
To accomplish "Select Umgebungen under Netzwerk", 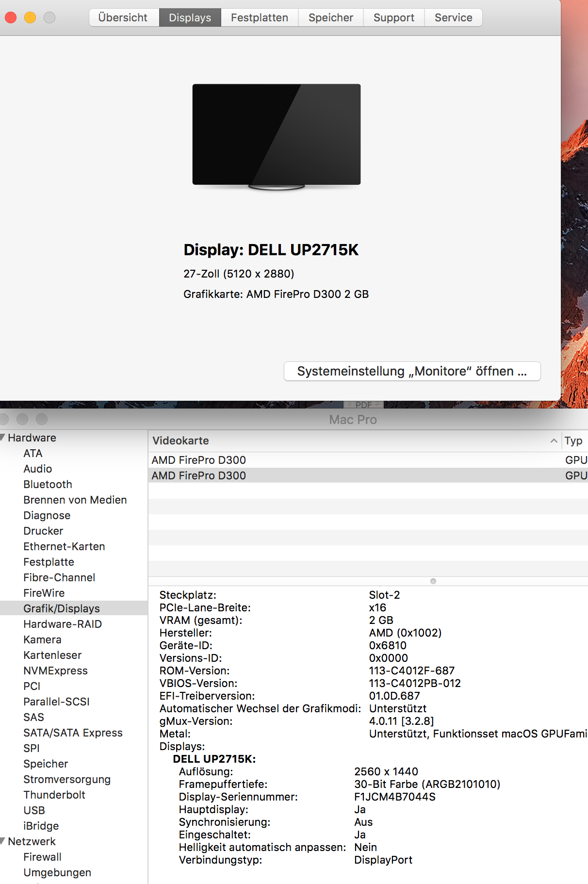I will coord(57,872).
